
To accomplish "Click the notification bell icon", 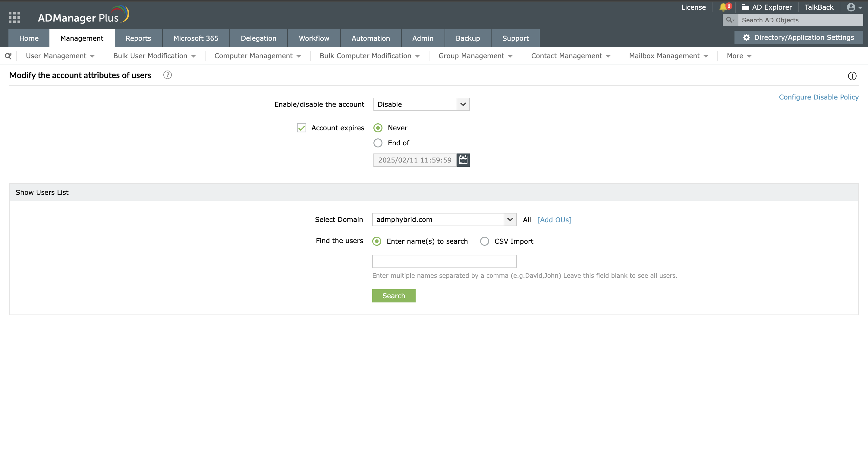I will pyautogui.click(x=723, y=7).
